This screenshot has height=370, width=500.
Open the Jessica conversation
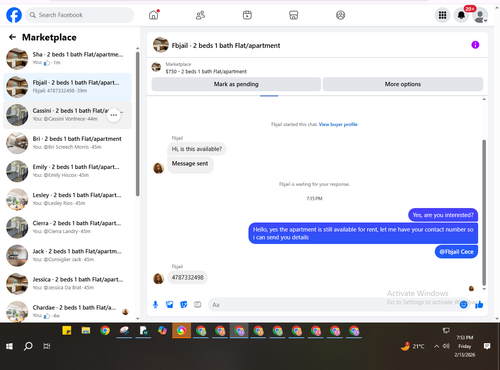(67, 283)
